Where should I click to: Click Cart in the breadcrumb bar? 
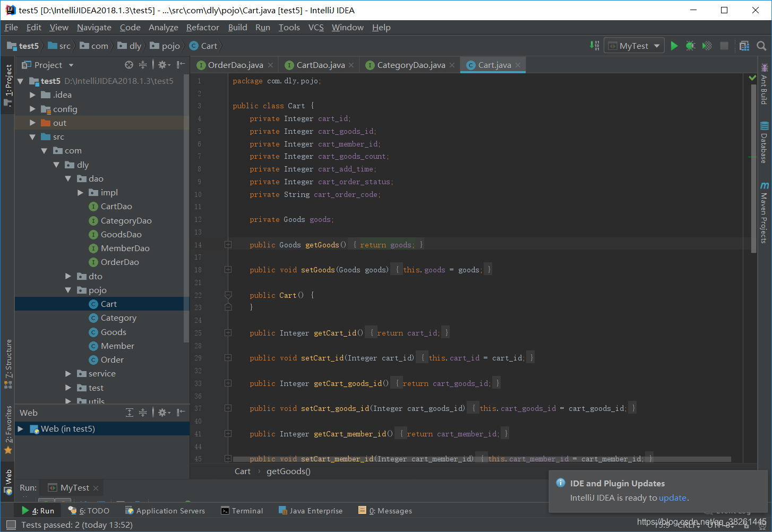(x=242, y=471)
